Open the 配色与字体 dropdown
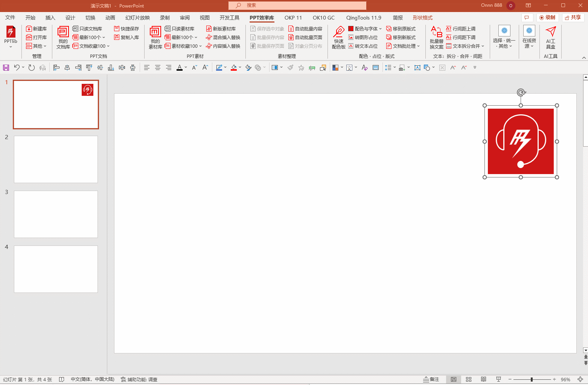588x385 pixels. 365,29
